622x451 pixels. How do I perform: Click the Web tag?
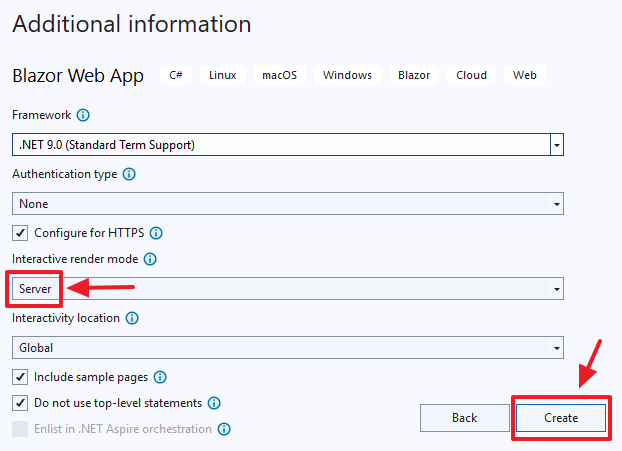[524, 75]
